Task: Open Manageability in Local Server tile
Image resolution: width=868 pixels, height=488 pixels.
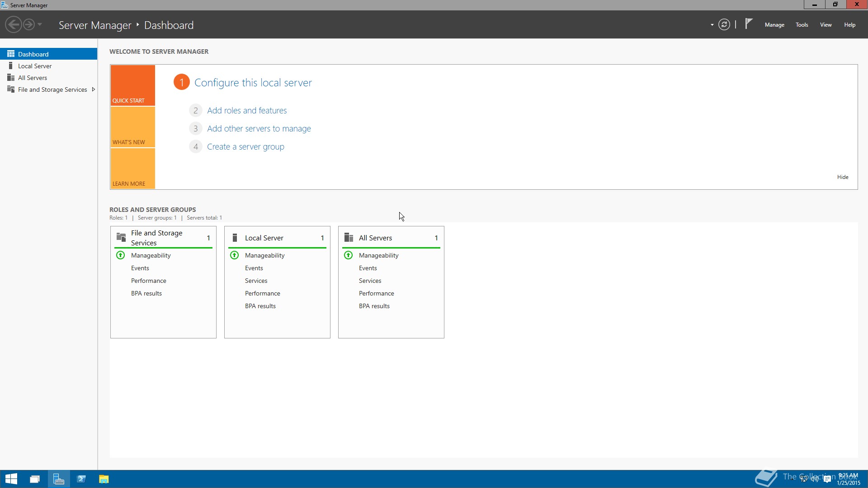Action: click(x=265, y=255)
